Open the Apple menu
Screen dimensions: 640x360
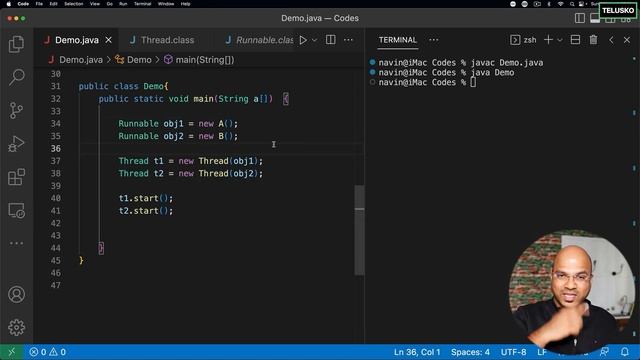pyautogui.click(x=9, y=4)
